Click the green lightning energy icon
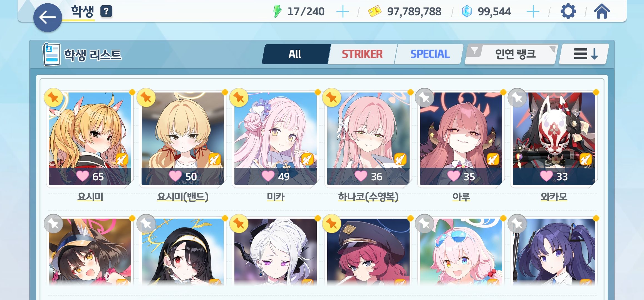Image resolution: width=644 pixels, height=300 pixels. (277, 11)
